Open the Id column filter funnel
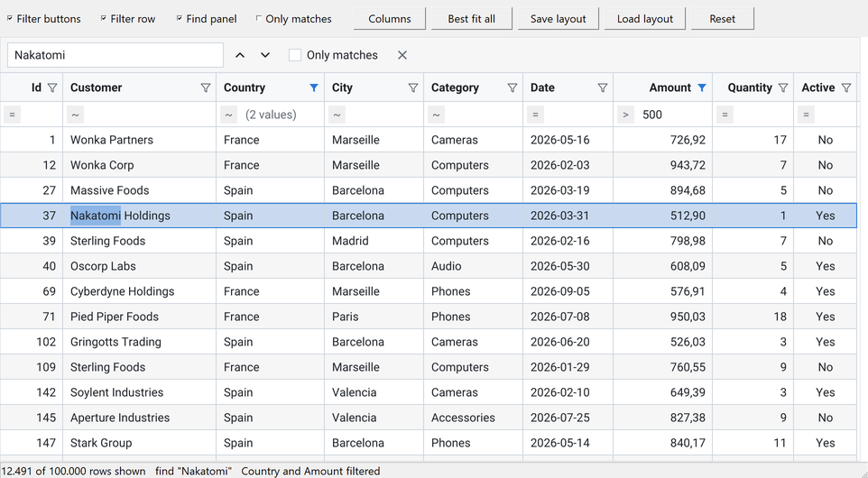868x478 pixels. 52,87
